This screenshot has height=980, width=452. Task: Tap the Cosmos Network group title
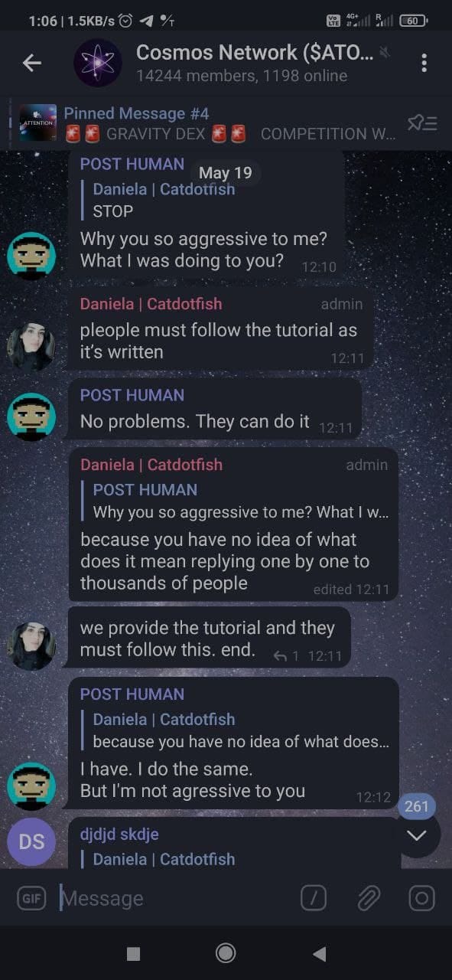point(255,52)
